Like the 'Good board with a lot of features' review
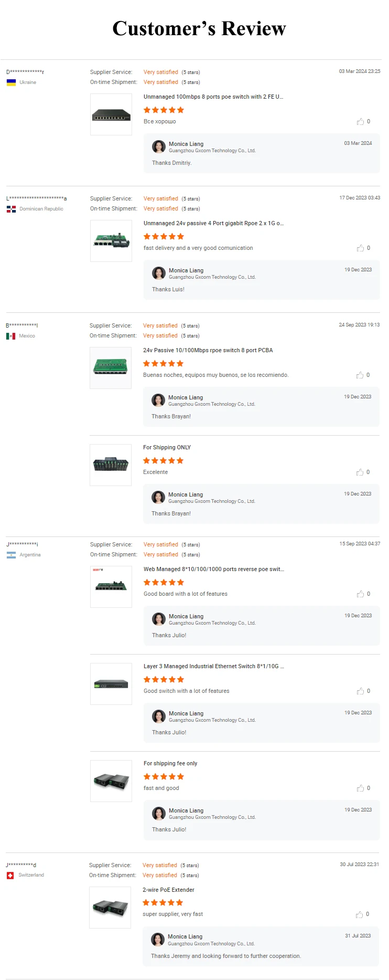Screen dimensions: 389x980 [360, 594]
